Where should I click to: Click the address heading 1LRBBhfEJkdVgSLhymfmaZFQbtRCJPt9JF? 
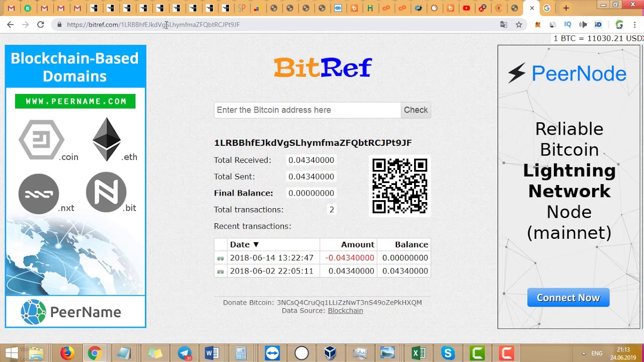tap(313, 143)
